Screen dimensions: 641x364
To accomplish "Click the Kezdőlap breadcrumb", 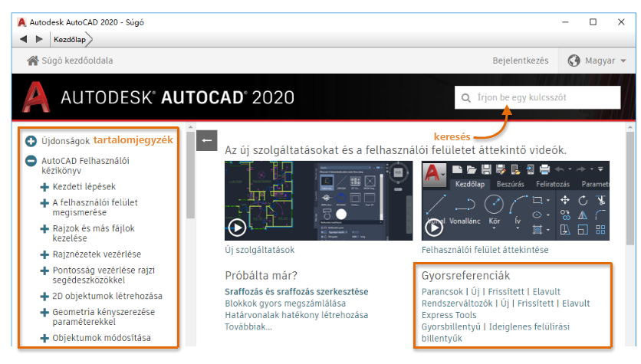I will 70,40.
